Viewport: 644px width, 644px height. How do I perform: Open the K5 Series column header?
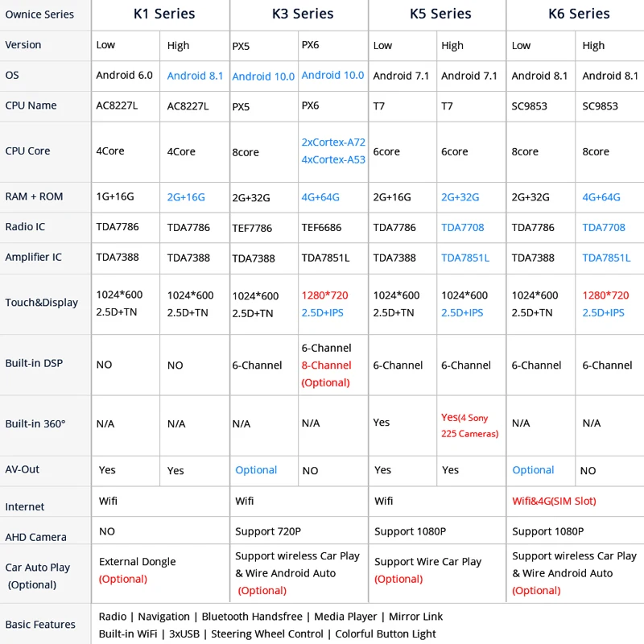click(x=440, y=14)
